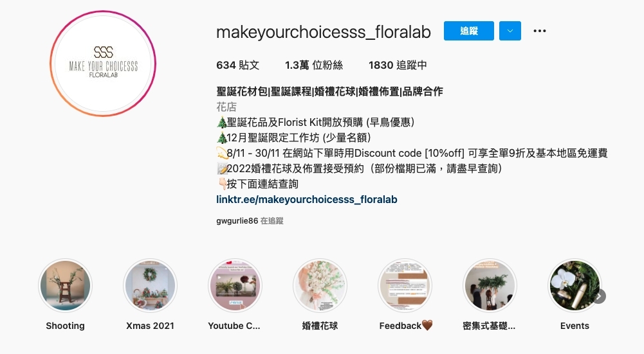Click the blue 追蹤 follow button
Viewport: 644px width, 354px height.
pyautogui.click(x=468, y=31)
